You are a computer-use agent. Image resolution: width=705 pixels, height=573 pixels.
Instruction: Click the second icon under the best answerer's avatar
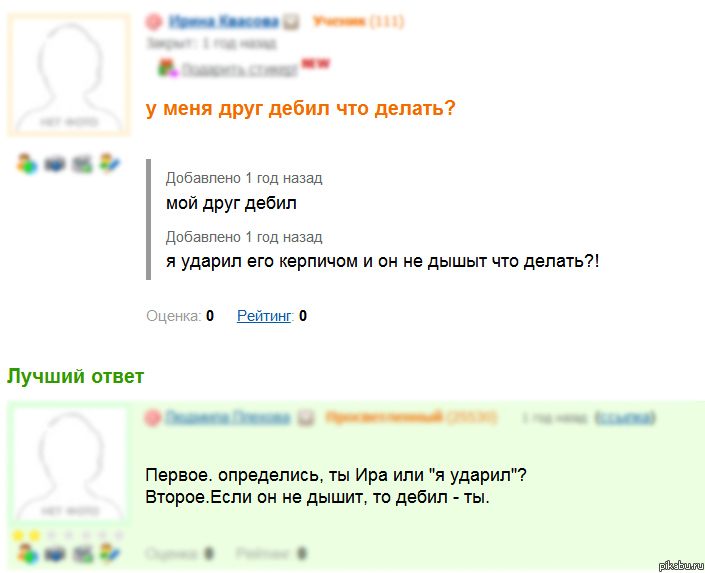click(54, 552)
